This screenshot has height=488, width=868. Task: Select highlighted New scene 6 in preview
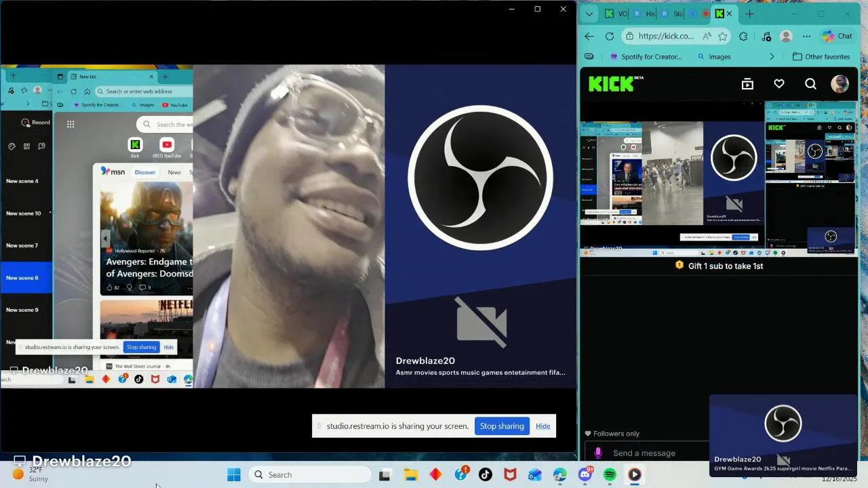click(26, 278)
